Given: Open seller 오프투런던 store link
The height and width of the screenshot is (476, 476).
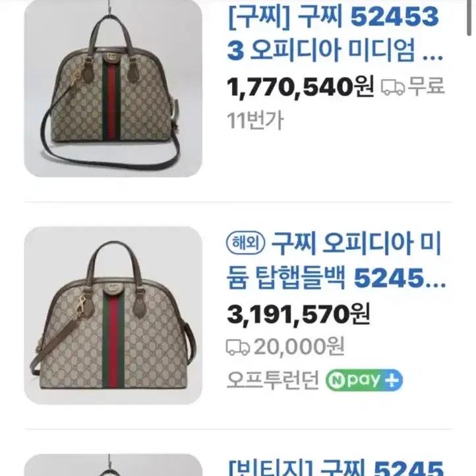Looking at the screenshot, I should [x=273, y=380].
